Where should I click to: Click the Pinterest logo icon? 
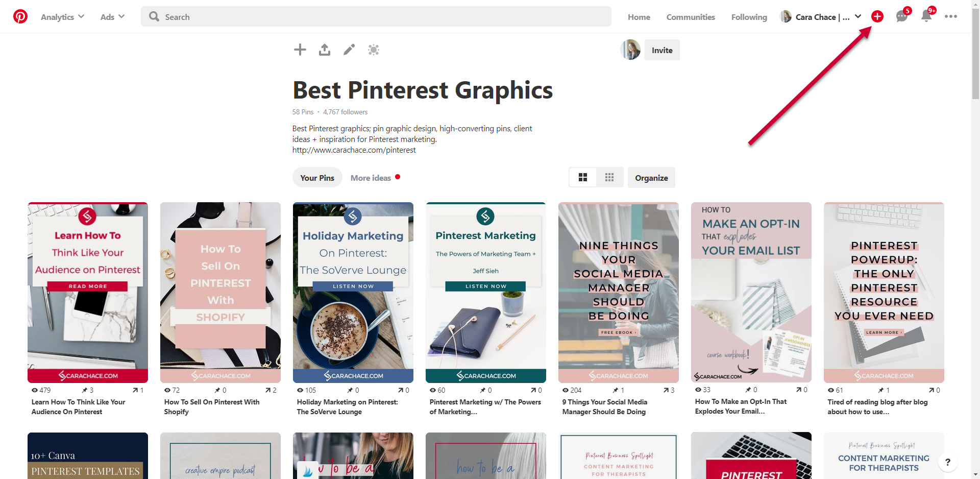(20, 17)
